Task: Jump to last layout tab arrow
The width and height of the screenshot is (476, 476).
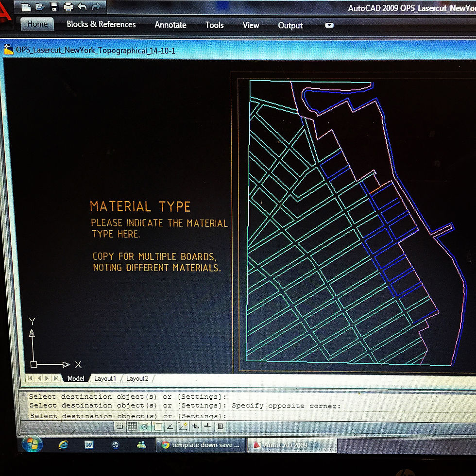Action: pos(56,378)
